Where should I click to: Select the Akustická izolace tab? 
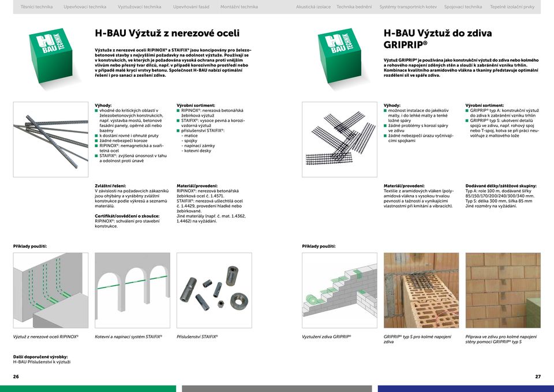pos(313,7)
